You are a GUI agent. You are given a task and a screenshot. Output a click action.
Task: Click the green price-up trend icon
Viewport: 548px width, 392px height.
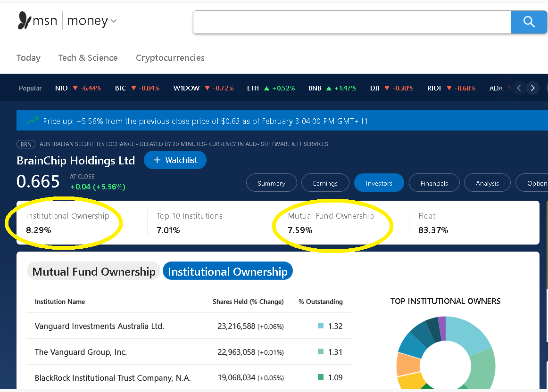coord(33,121)
